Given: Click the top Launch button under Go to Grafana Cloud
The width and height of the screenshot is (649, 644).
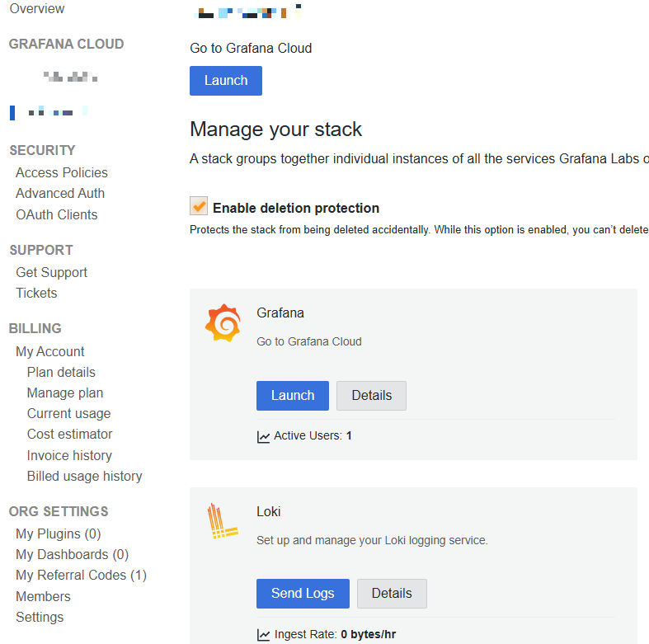Looking at the screenshot, I should [226, 81].
